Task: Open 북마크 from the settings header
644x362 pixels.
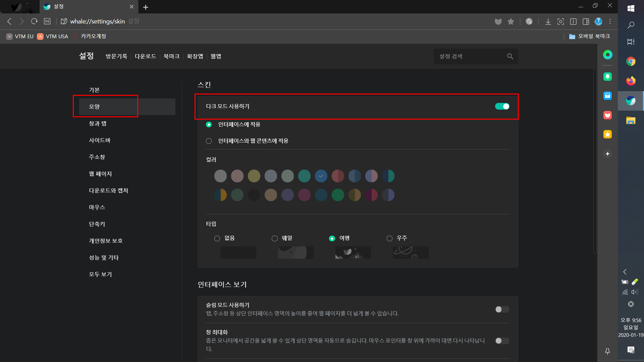Action: coord(171,56)
